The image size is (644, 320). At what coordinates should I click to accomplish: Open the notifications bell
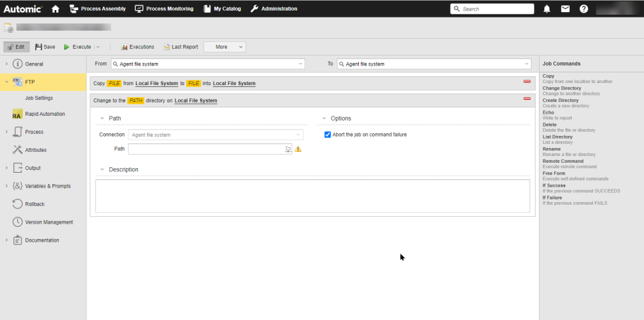[547, 9]
